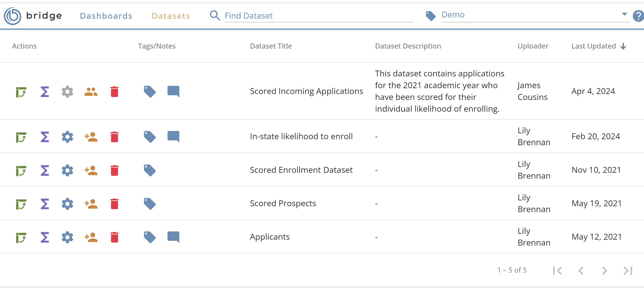Open the Datasets tab
Viewport: 644px width, 288px height.
tap(171, 16)
